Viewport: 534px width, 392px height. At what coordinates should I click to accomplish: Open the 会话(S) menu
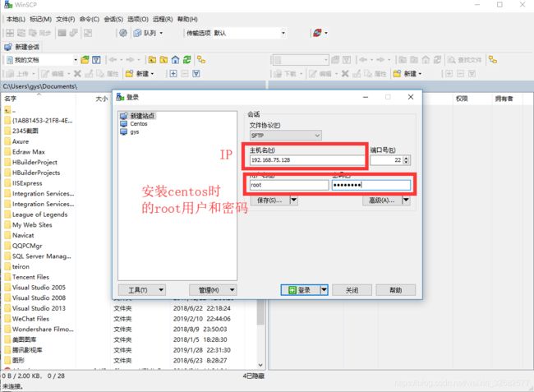[x=113, y=19]
